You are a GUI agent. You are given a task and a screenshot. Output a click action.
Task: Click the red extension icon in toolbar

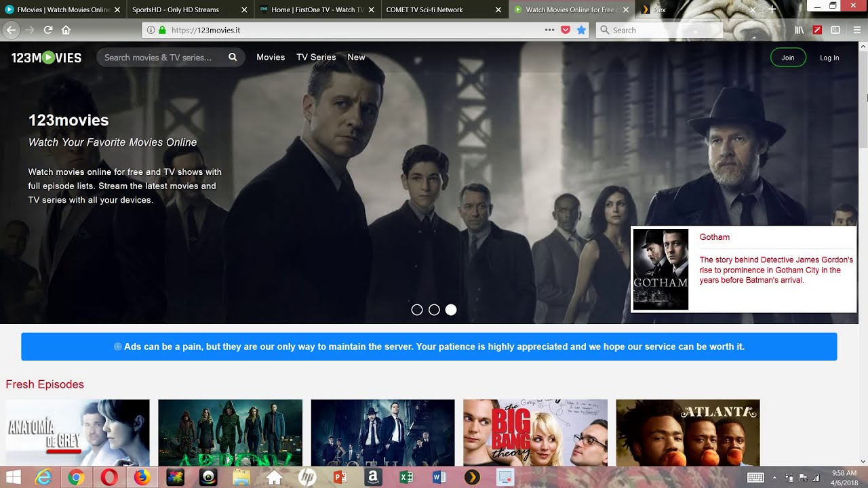pyautogui.click(x=817, y=30)
